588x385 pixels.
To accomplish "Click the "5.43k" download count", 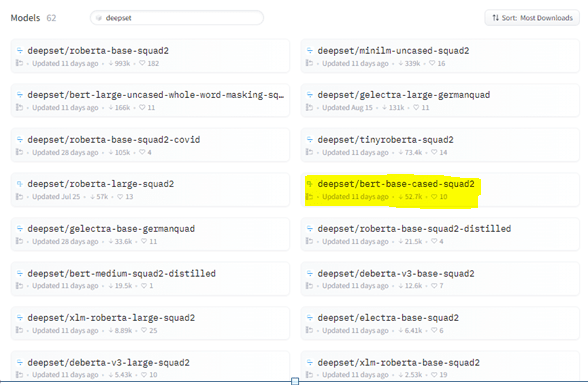I will point(123,375).
